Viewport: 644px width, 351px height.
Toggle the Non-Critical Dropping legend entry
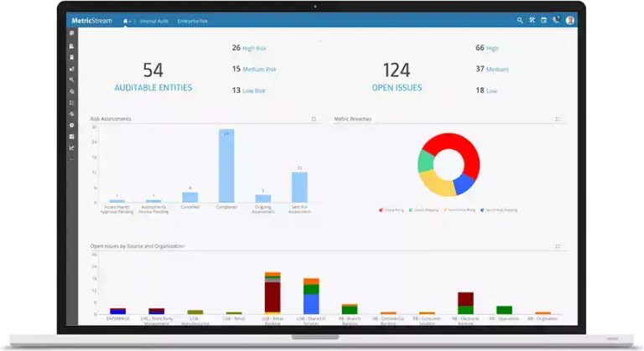click(x=501, y=210)
